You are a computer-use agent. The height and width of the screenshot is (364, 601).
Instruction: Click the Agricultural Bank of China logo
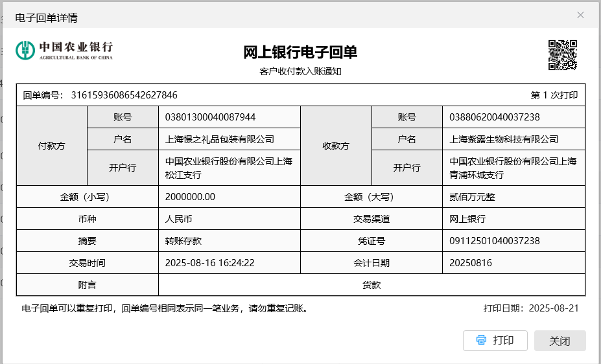[64, 50]
